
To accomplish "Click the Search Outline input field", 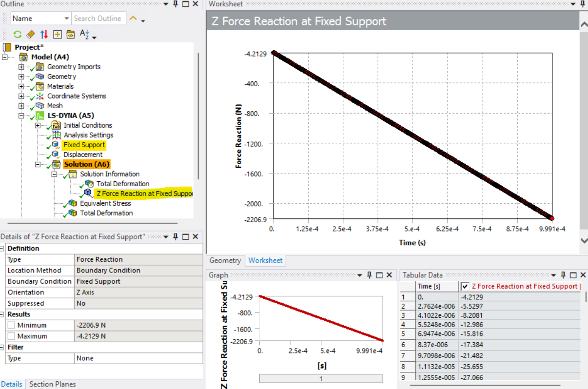I will click(x=99, y=19).
